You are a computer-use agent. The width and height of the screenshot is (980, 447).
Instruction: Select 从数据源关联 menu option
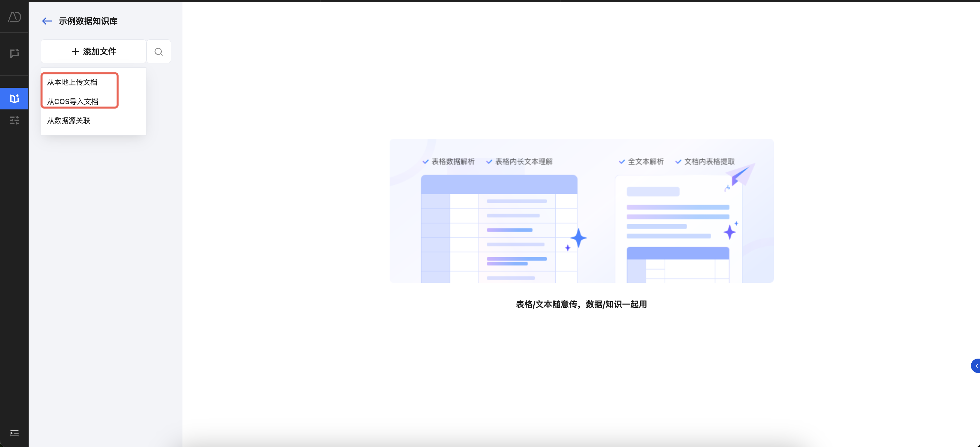68,121
